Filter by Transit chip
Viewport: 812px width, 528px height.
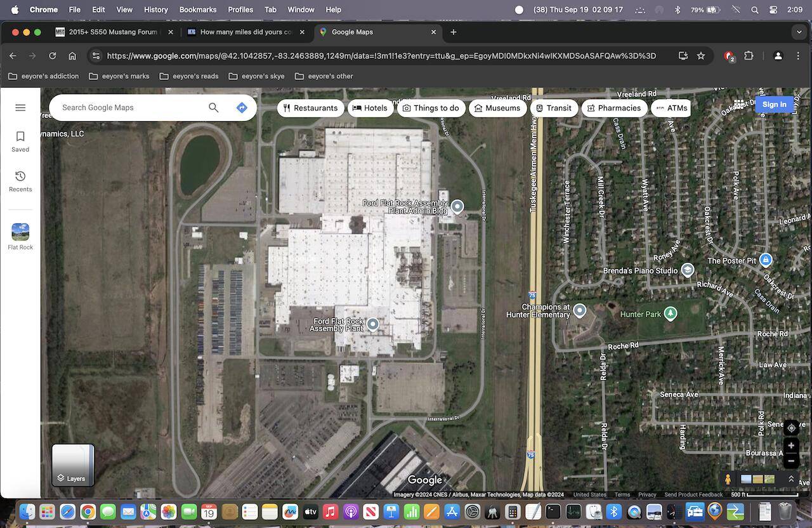[x=553, y=108]
